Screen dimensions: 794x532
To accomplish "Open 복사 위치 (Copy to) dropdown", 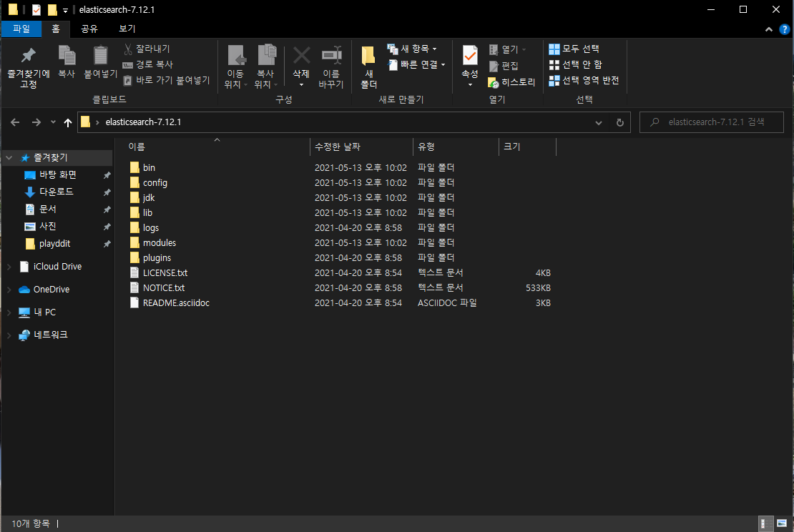I will [265, 66].
